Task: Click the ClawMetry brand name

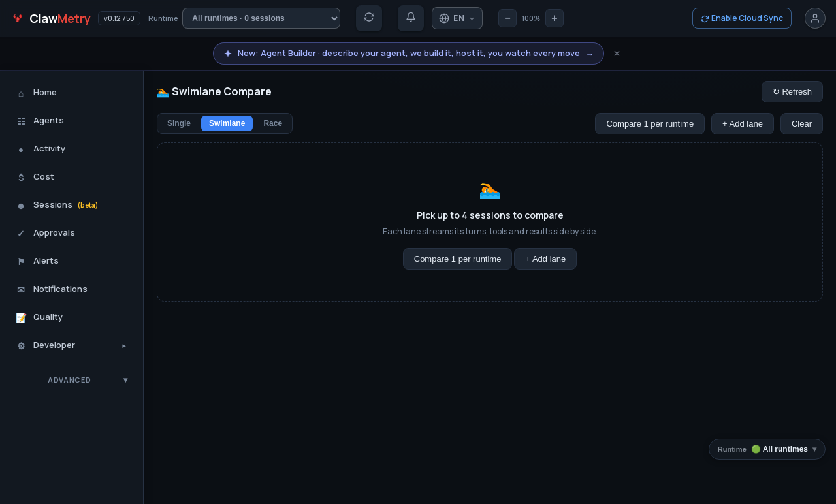Action: point(60,18)
